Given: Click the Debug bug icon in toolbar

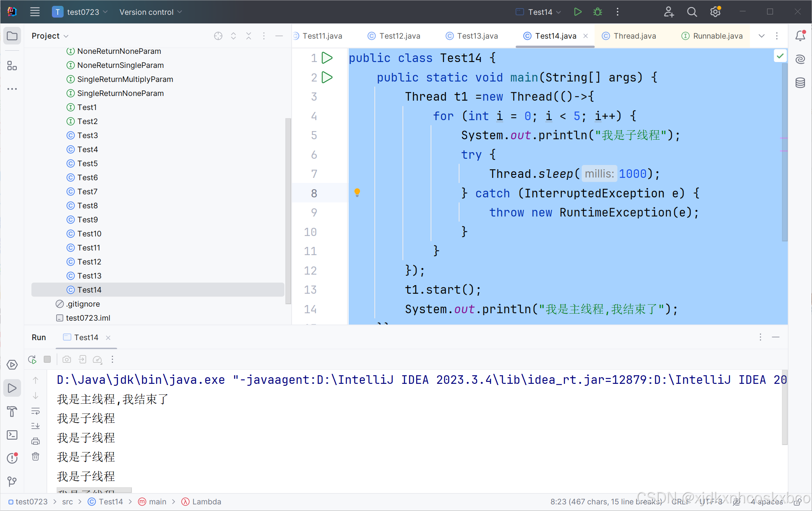Looking at the screenshot, I should (x=597, y=12).
